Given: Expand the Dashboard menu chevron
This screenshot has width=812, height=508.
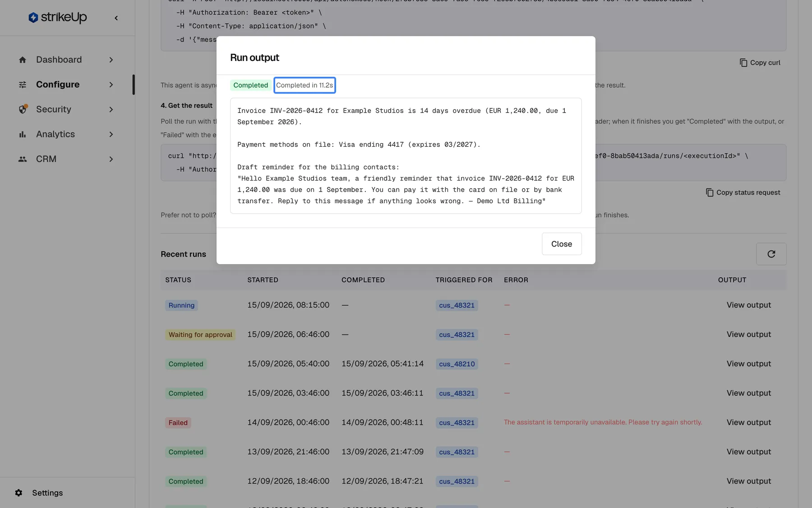Looking at the screenshot, I should [x=111, y=60].
